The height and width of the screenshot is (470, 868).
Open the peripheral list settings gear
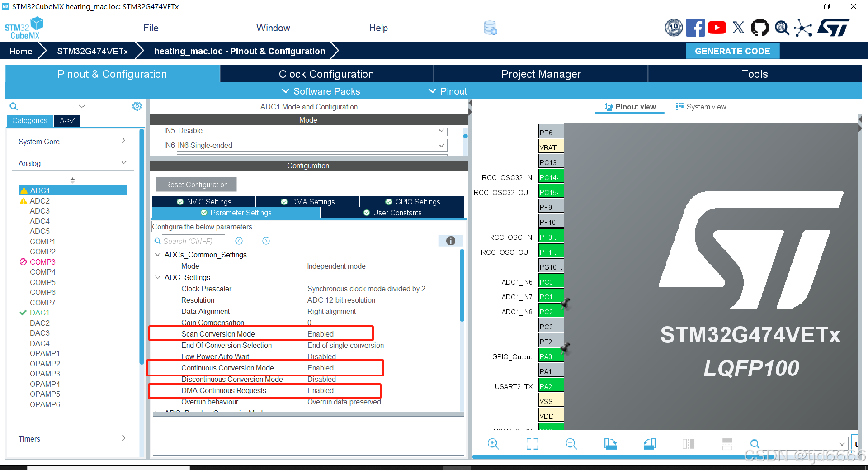(137, 106)
